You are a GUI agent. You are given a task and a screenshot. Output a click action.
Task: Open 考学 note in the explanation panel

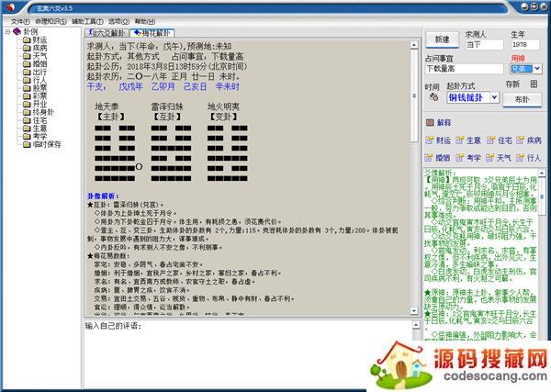coord(468,158)
